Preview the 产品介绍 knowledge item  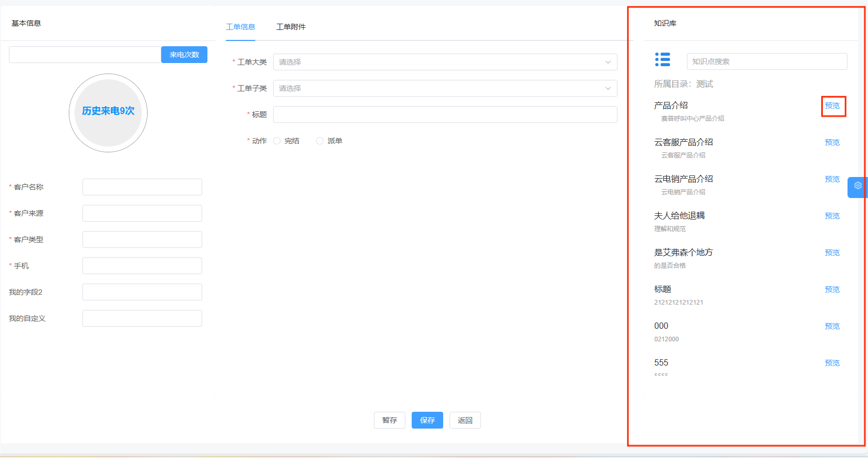pos(832,106)
